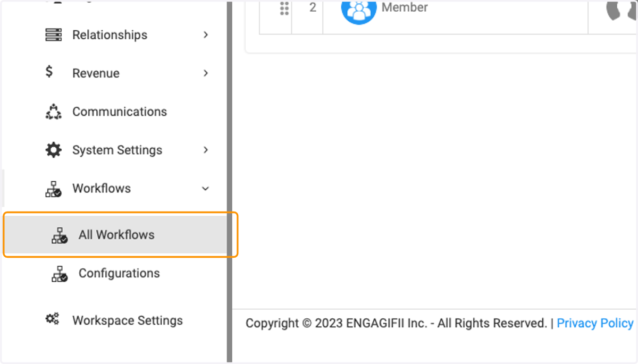Click the Communications network icon
The height and width of the screenshot is (364, 638).
[53, 112]
